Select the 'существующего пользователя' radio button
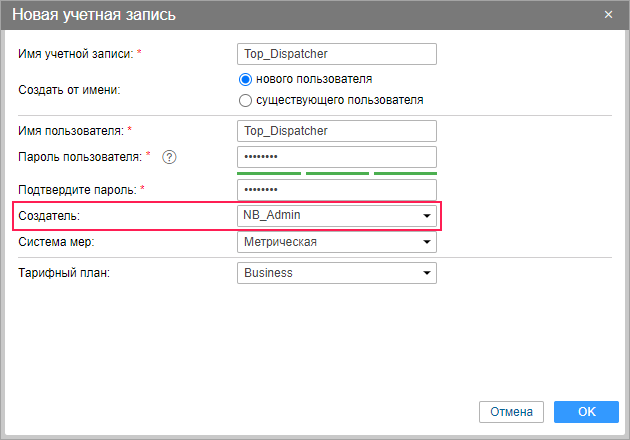Viewport: 630px width, 440px height. point(245,100)
